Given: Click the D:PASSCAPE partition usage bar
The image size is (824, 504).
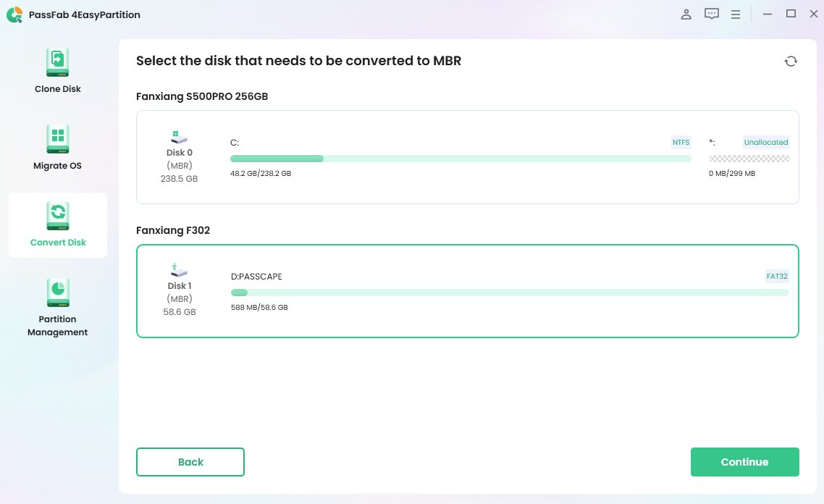Looking at the screenshot, I should 509,293.
